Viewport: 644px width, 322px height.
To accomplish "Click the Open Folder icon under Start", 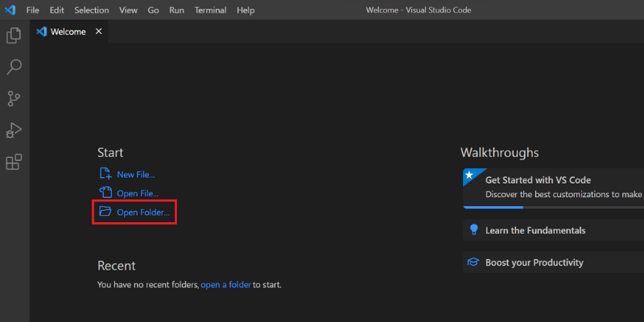I will pyautogui.click(x=105, y=212).
